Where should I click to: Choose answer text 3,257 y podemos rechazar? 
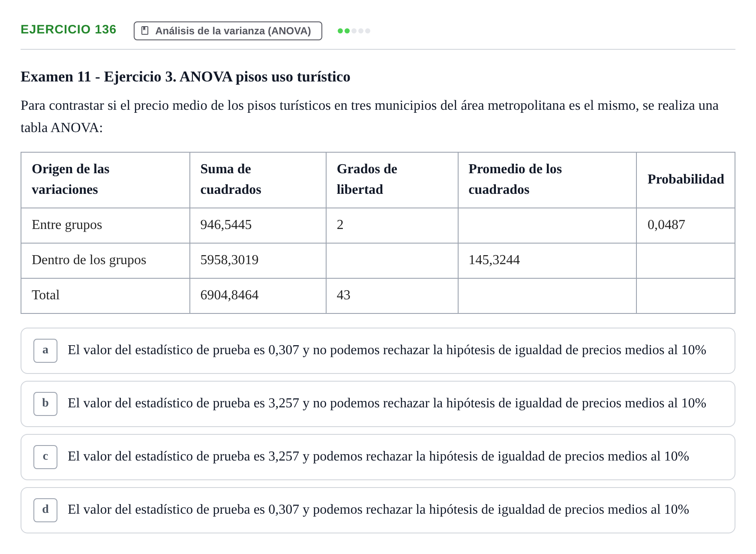pos(378,457)
